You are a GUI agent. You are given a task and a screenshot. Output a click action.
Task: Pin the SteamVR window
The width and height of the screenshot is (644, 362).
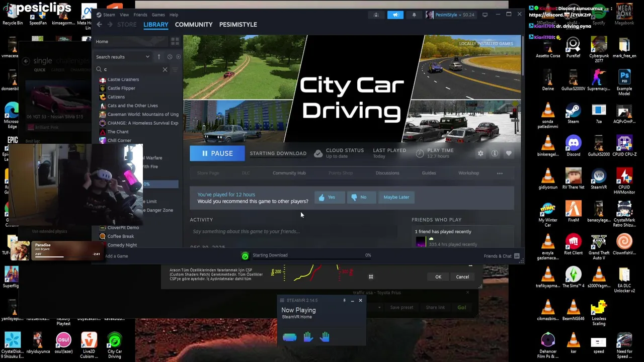[344, 300]
